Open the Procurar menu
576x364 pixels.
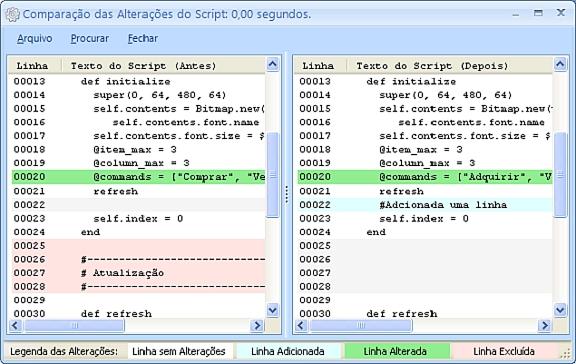click(x=90, y=39)
